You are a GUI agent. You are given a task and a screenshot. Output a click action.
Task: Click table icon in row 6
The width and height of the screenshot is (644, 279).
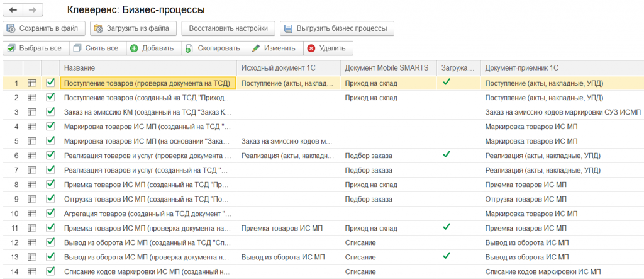(x=31, y=156)
